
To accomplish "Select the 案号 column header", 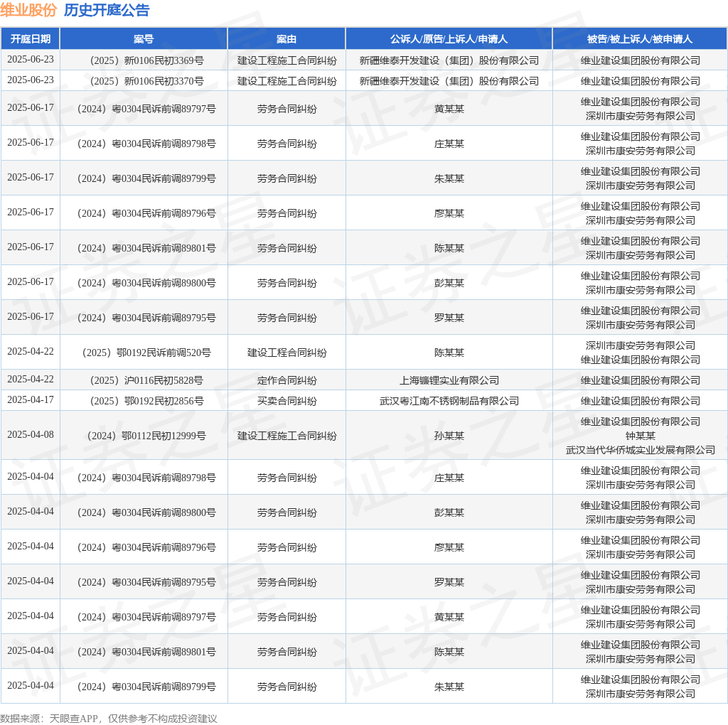I will pos(144,39).
